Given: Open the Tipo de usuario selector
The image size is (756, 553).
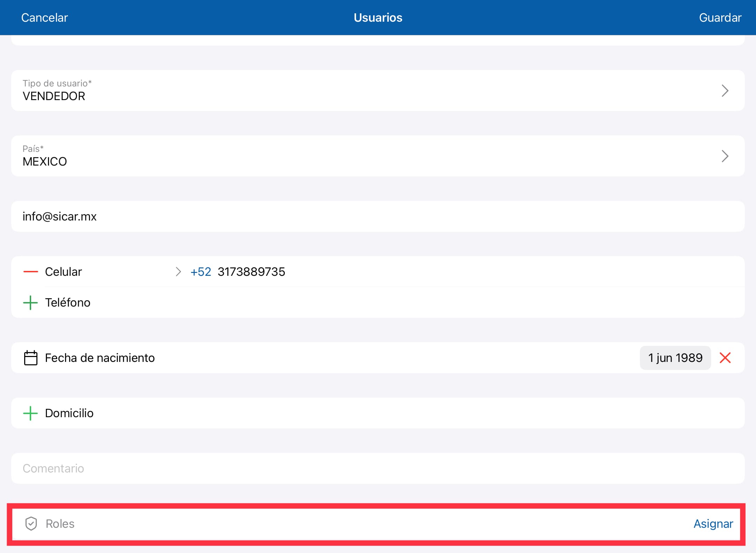Looking at the screenshot, I should [x=378, y=91].
